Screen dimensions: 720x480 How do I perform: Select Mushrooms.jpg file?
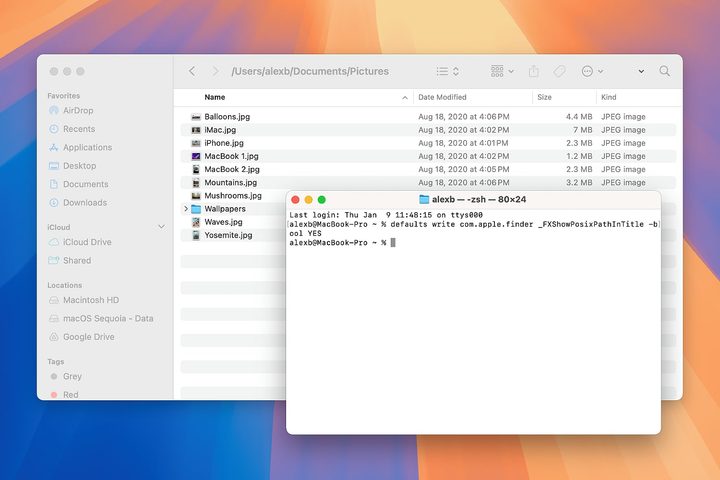(x=233, y=196)
